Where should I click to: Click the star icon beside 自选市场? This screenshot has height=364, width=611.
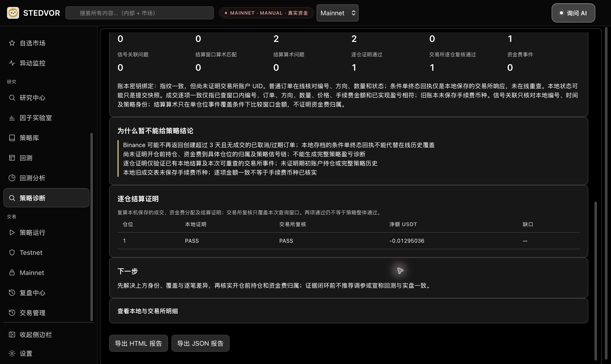(x=12, y=43)
